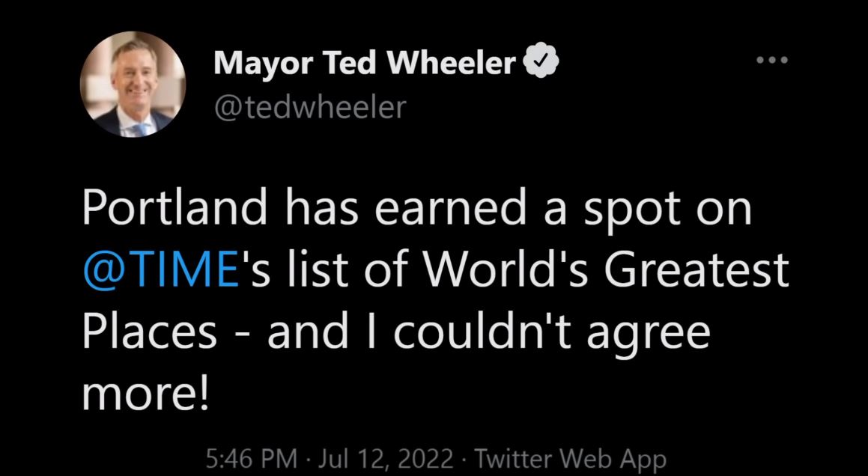Open the three-dot more options menu
The width and height of the screenshot is (868, 476).
pos(772,60)
